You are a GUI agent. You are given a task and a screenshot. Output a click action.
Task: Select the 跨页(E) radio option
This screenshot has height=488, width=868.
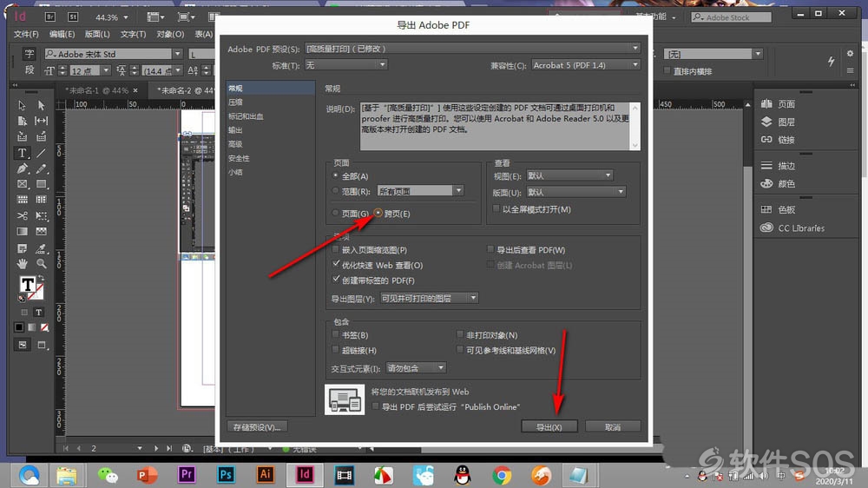click(378, 213)
